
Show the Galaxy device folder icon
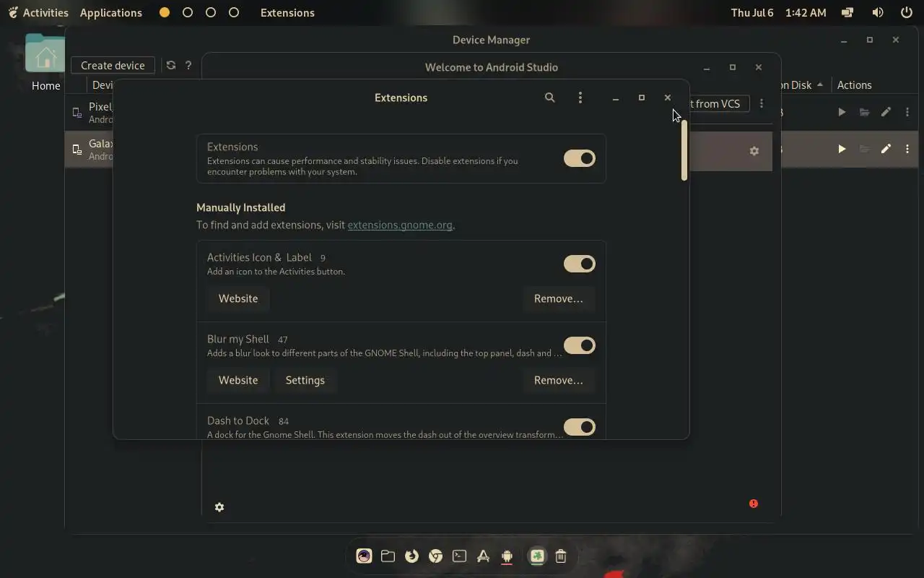(864, 149)
